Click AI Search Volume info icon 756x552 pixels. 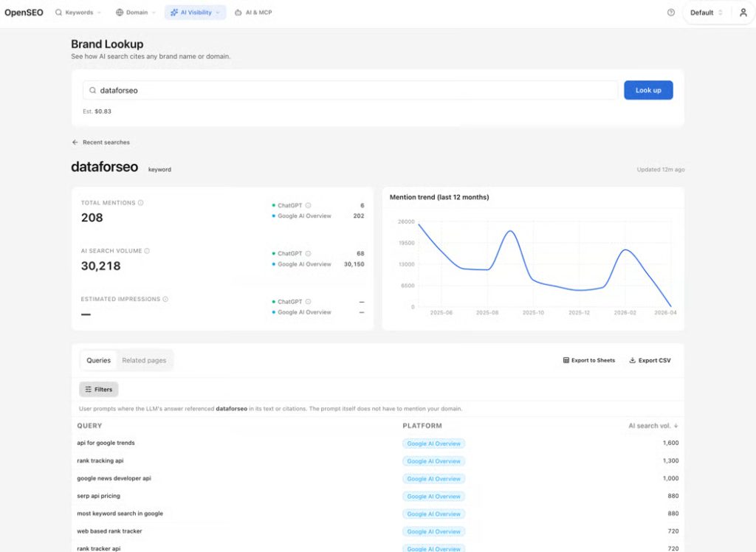pos(147,251)
